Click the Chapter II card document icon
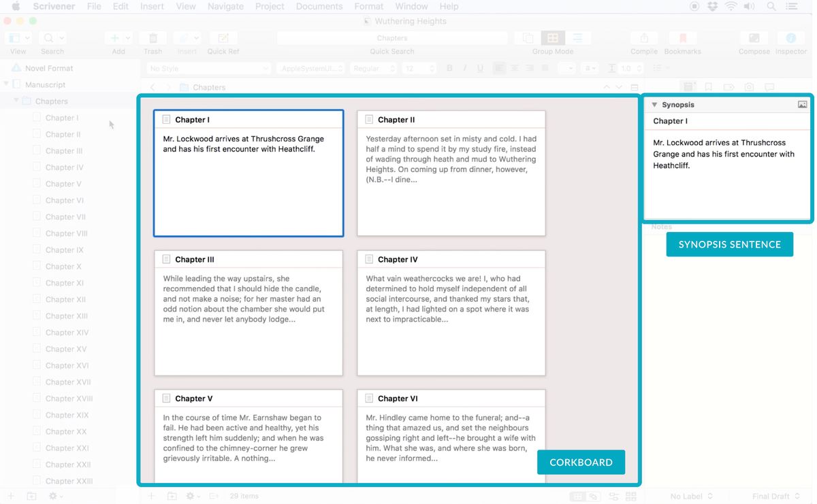The image size is (817, 504). [370, 120]
